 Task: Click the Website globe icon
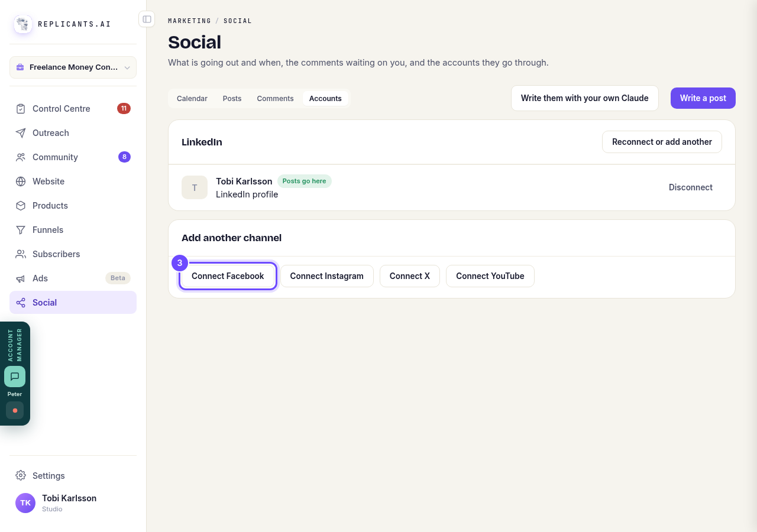pos(21,181)
